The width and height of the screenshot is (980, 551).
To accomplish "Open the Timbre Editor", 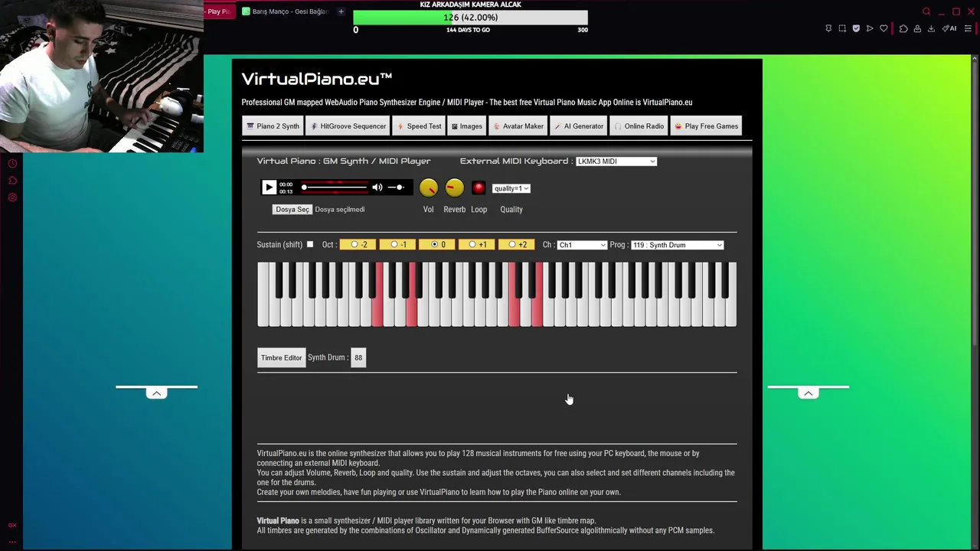I will pyautogui.click(x=281, y=357).
